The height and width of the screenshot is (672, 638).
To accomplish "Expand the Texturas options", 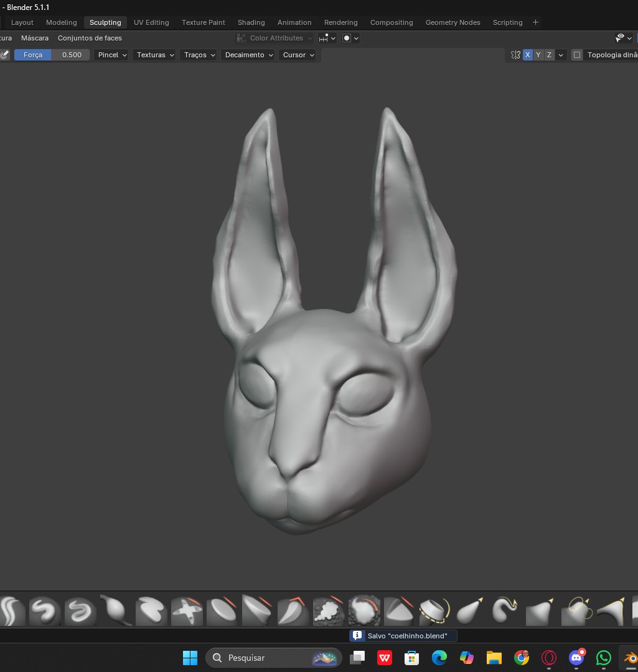I will (x=154, y=55).
